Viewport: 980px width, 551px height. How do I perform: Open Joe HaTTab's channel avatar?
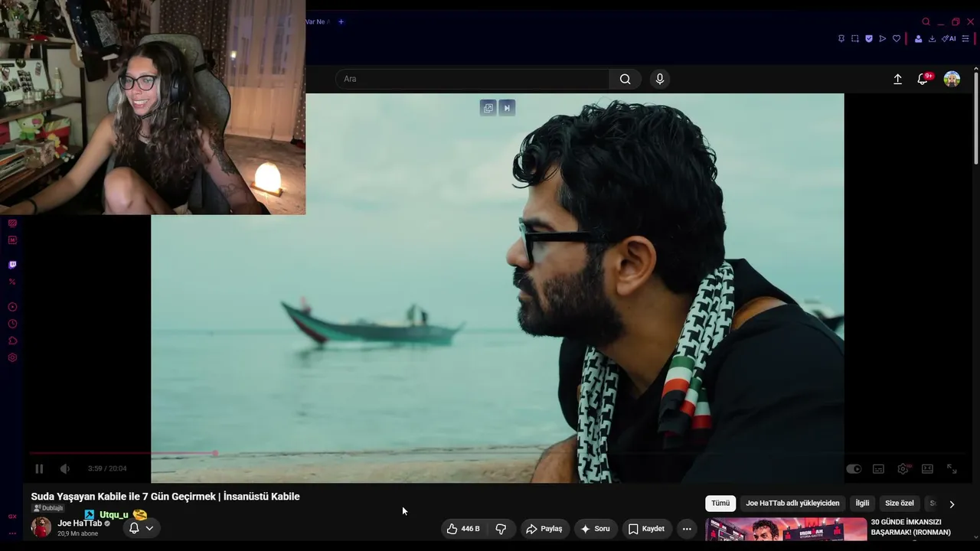pyautogui.click(x=41, y=527)
